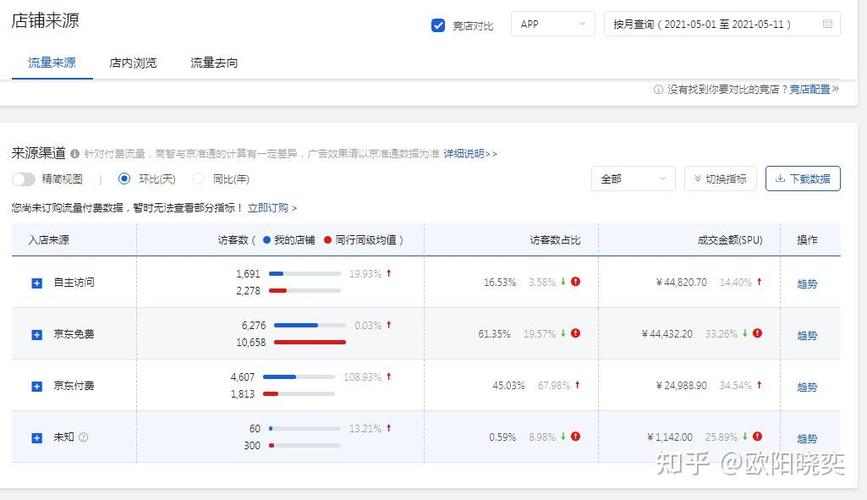Uncheck the 竞店对比 checkbox
867x500 pixels.
438,25
